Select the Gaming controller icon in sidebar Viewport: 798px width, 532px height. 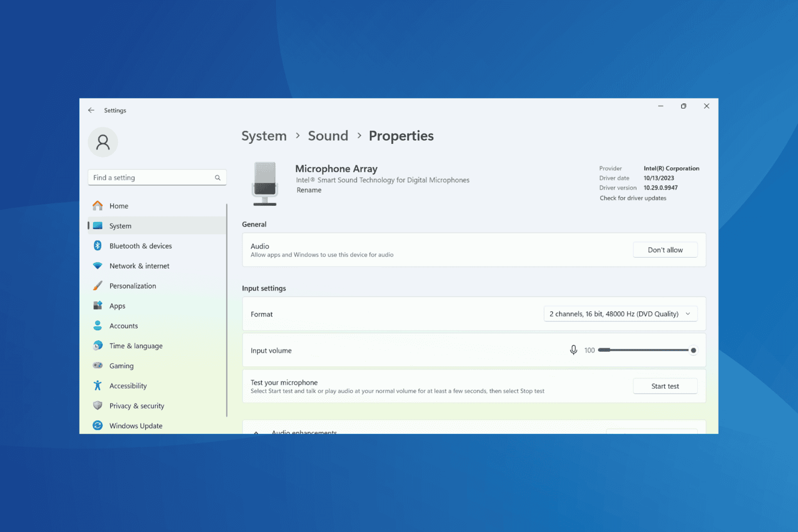coord(98,365)
